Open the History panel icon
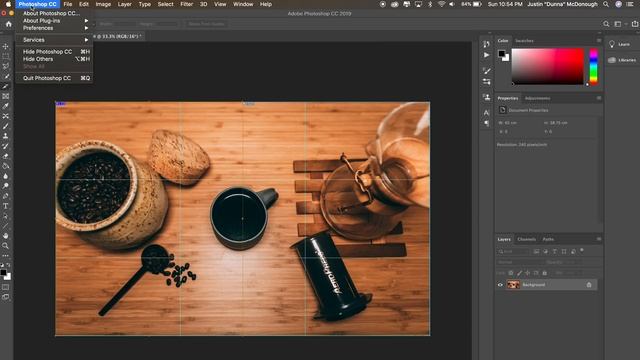Viewport: 640px width, 360px height. 487,44
